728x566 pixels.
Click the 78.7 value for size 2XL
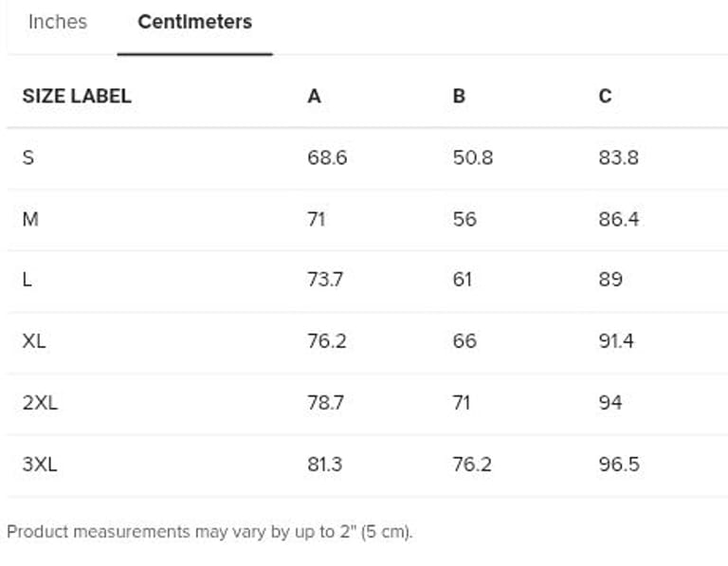click(x=325, y=402)
